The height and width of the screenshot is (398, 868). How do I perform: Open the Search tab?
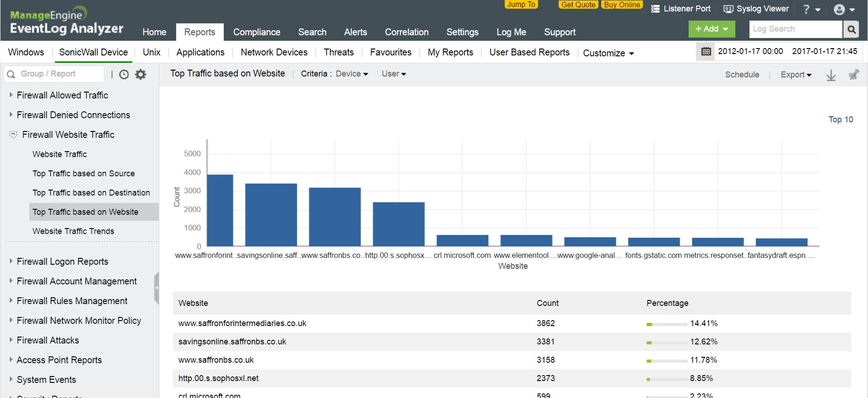point(312,32)
